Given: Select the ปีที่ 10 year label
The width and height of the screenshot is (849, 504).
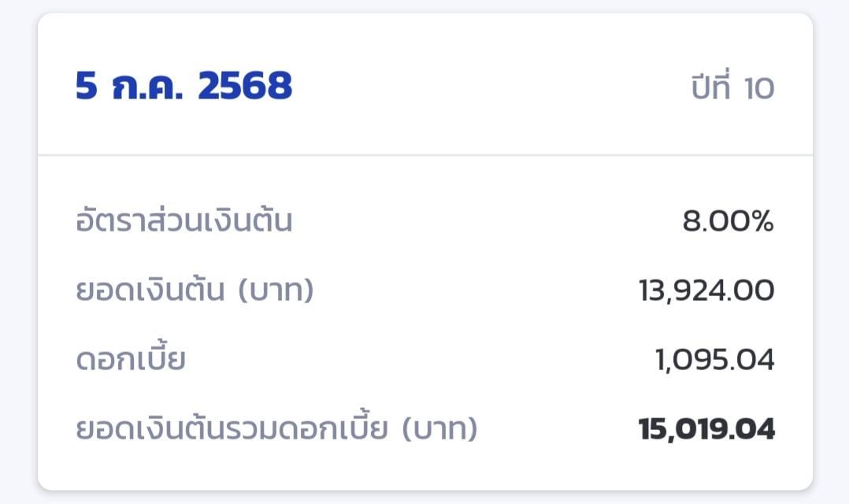Looking at the screenshot, I should point(732,87).
